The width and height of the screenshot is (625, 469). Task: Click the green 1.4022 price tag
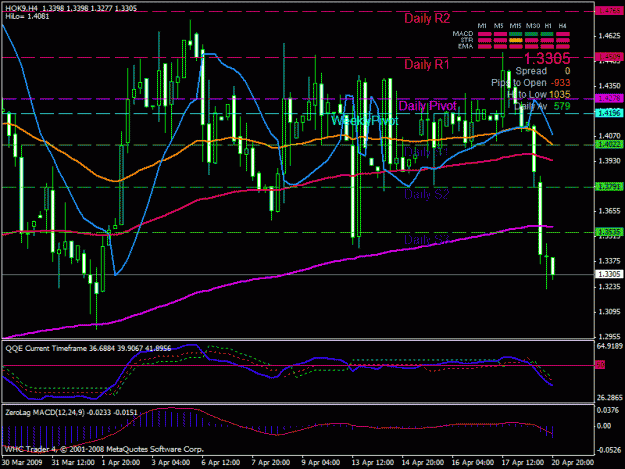[608, 144]
